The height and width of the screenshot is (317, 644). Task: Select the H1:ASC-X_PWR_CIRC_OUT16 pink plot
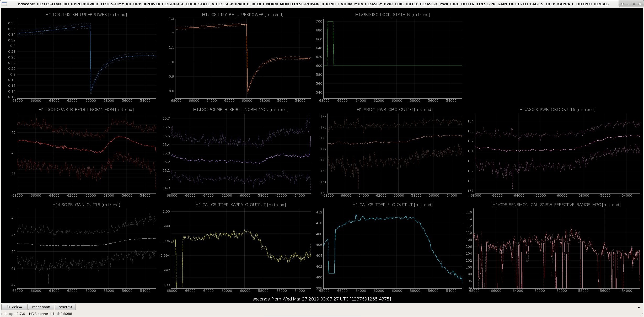click(558, 153)
